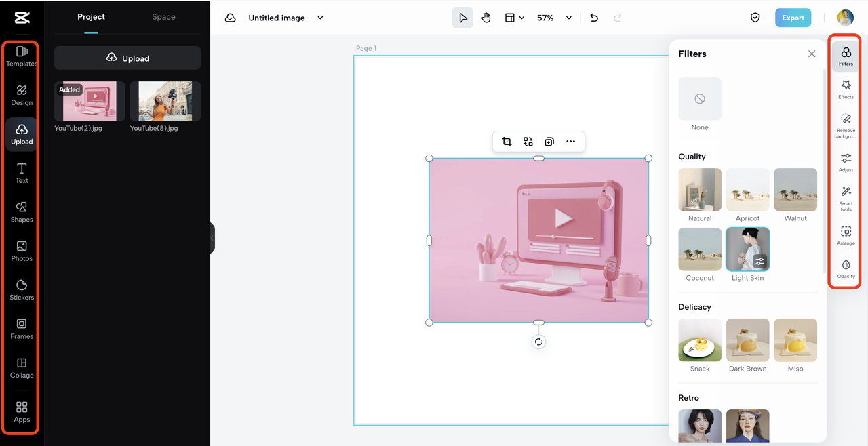Viewport: 868px width, 446px height.
Task: Select the hand pan tool
Action: pos(486,18)
